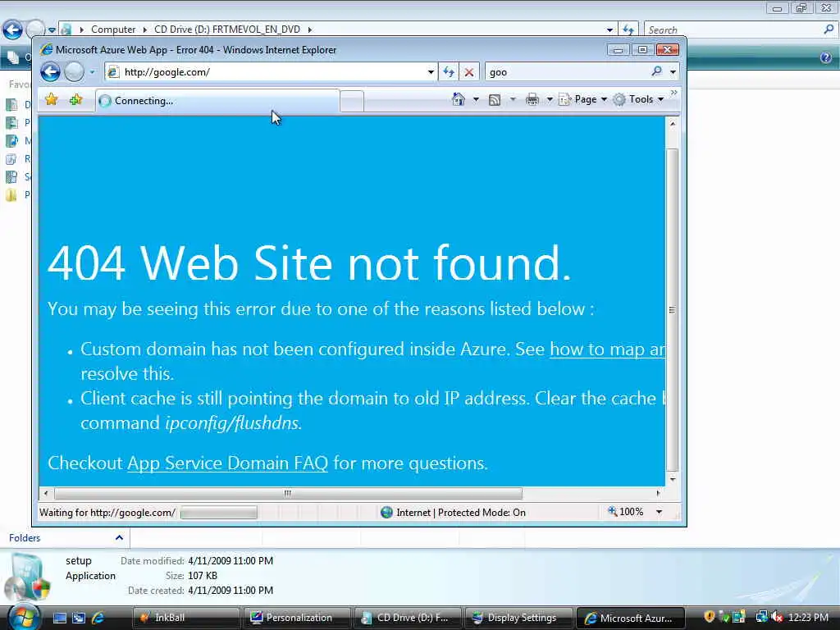This screenshot has height=630, width=840.
Task: Switch to Display Settings taskbar button
Action: [x=518, y=619]
